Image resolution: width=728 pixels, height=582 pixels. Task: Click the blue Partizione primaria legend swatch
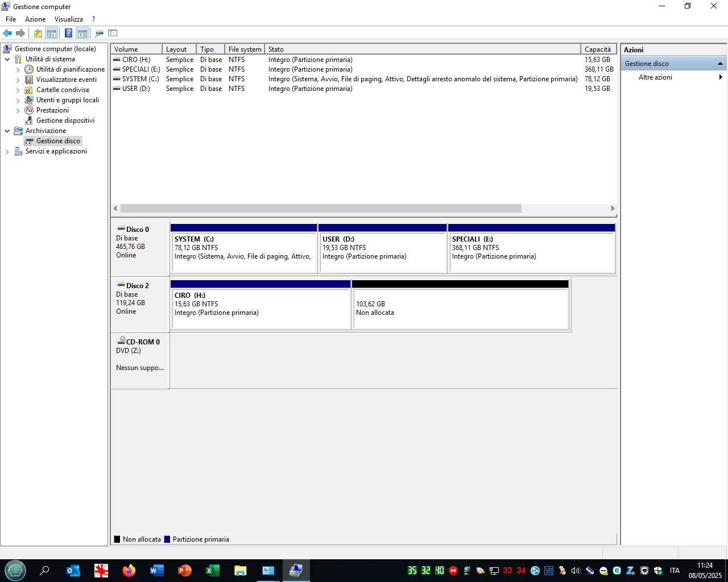pos(167,539)
